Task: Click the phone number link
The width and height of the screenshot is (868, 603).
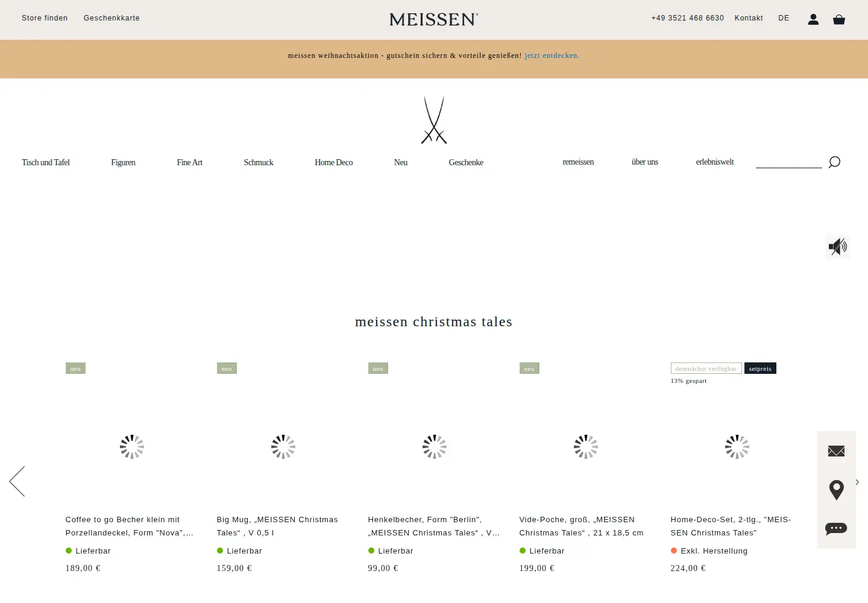Action: (688, 18)
